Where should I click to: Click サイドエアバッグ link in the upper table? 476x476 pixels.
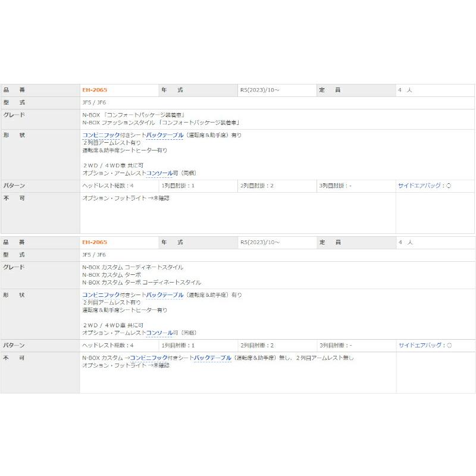pos(421,186)
